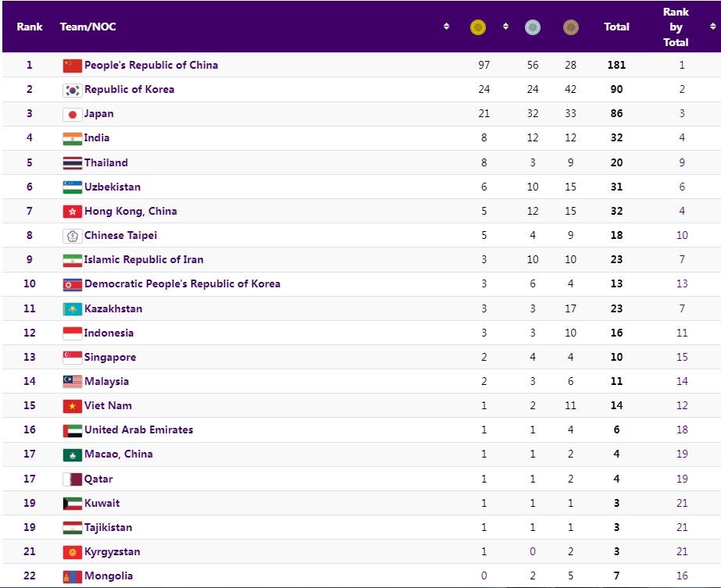This screenshot has height=588, width=721.
Task: Open the United Arab Emirates link
Action: (x=138, y=429)
